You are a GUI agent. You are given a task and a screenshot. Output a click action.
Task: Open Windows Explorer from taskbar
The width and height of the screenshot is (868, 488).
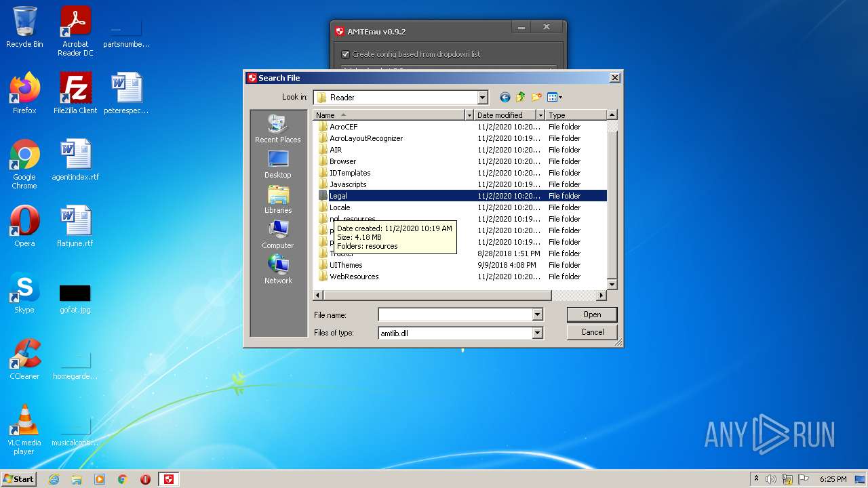point(77,479)
